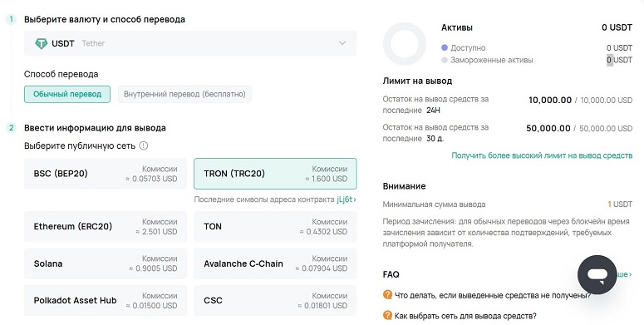Choose the TRON (TRC20) network
Viewport: 644px width, 325px height.
click(275, 174)
